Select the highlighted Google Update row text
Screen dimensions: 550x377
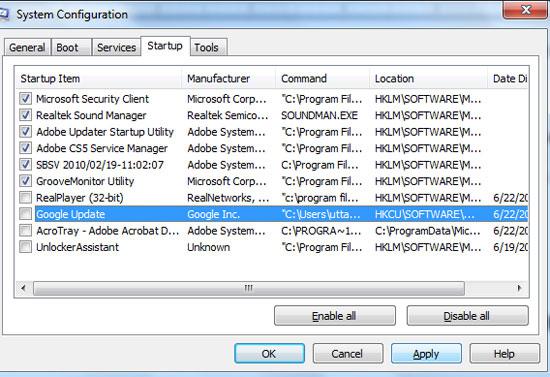[x=71, y=214]
